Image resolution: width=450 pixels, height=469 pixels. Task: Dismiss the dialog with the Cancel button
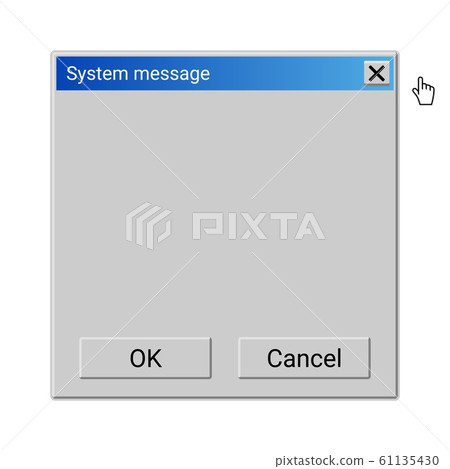[304, 358]
